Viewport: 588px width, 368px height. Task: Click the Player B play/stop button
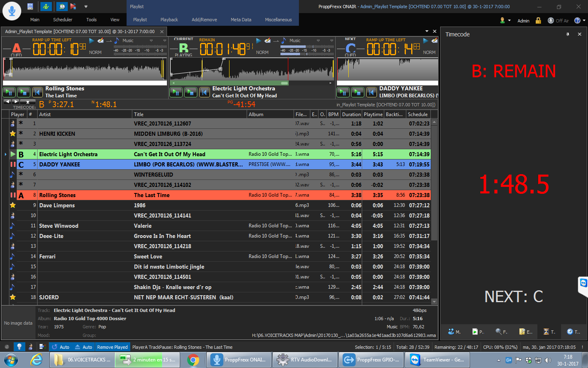[x=191, y=92]
